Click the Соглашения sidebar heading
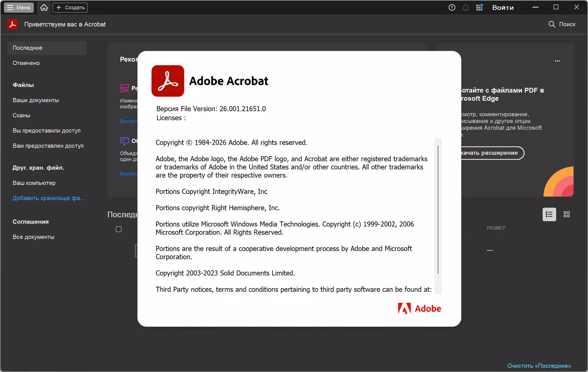Viewport: 588px width, 372px height. click(31, 222)
